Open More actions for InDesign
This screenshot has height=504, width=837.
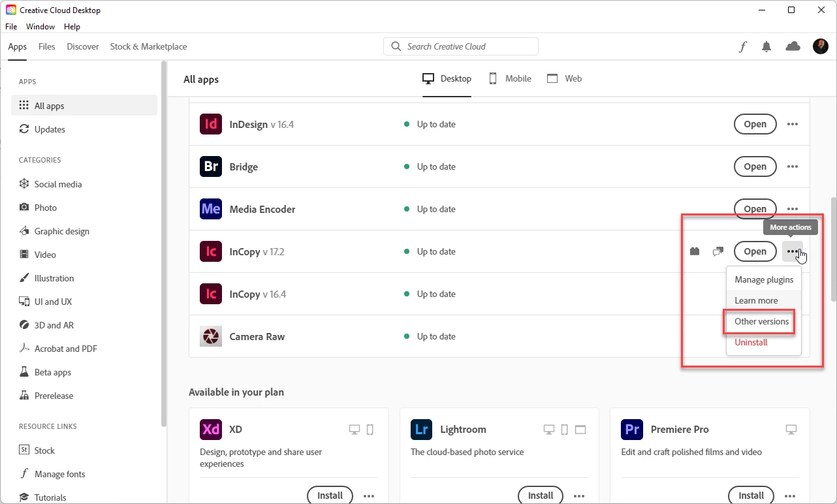[793, 124]
